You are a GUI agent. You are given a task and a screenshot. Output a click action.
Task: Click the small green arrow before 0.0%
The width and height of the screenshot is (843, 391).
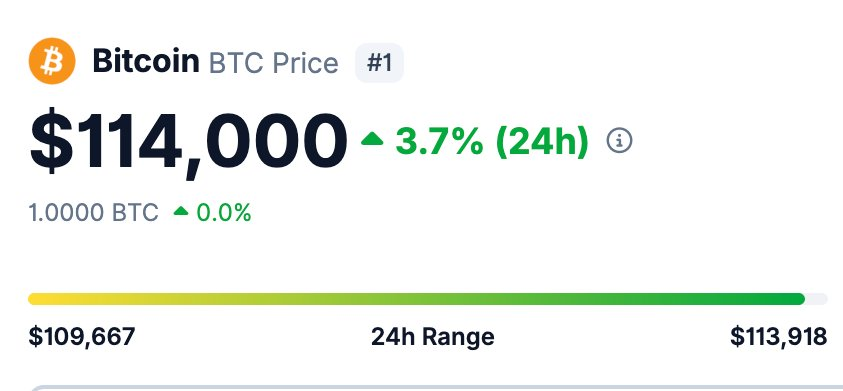(x=181, y=211)
